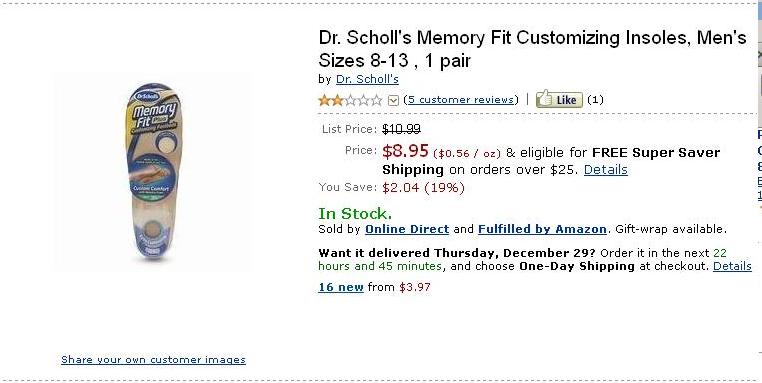Click the $8.95 price text
Screen dimensions: 762x383
click(405, 151)
